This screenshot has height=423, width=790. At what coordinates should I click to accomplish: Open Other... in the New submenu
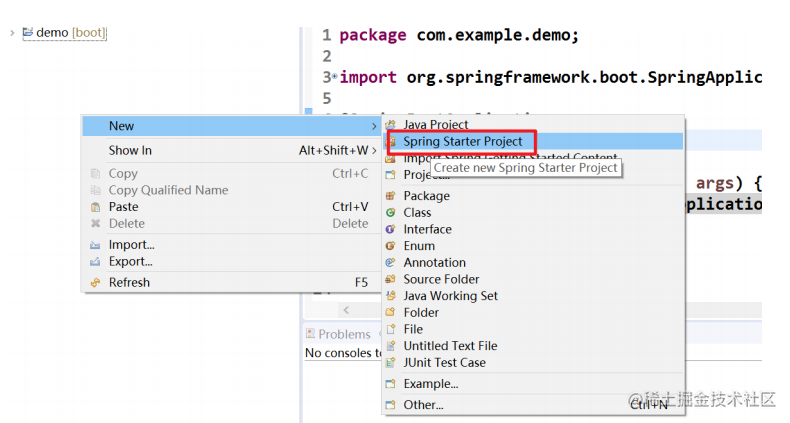point(423,405)
